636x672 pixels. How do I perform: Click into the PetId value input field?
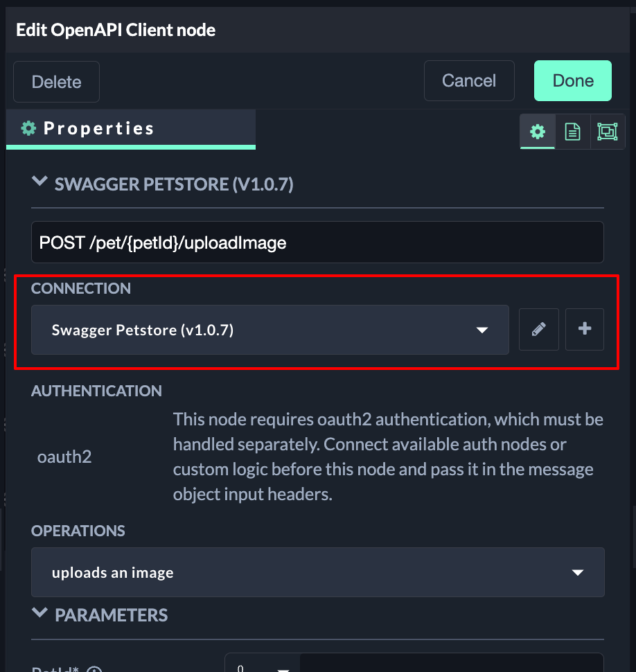(450, 665)
